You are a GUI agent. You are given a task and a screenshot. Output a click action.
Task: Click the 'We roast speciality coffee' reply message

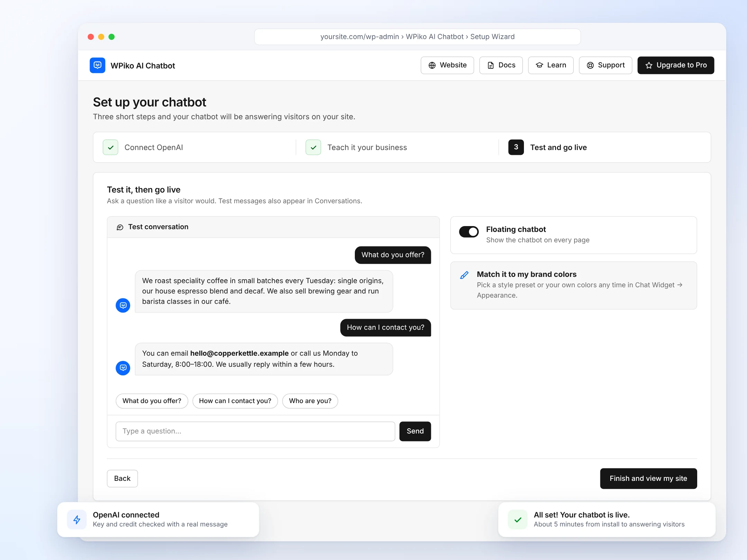pyautogui.click(x=264, y=291)
